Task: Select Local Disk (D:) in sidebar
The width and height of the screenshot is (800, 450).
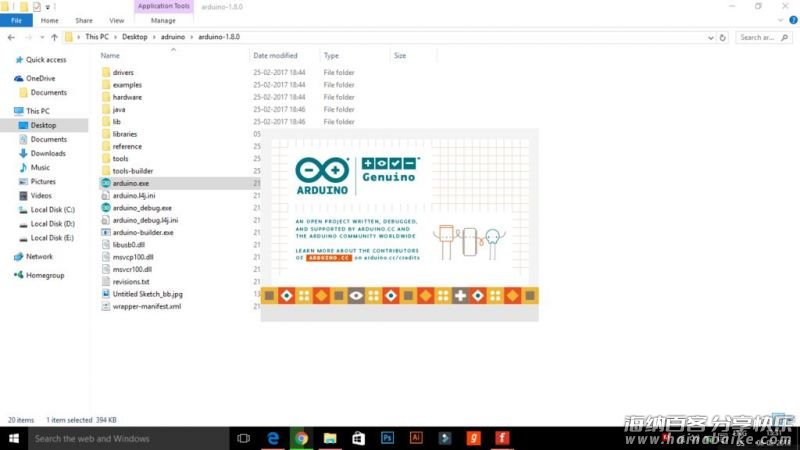Action: pyautogui.click(x=52, y=224)
